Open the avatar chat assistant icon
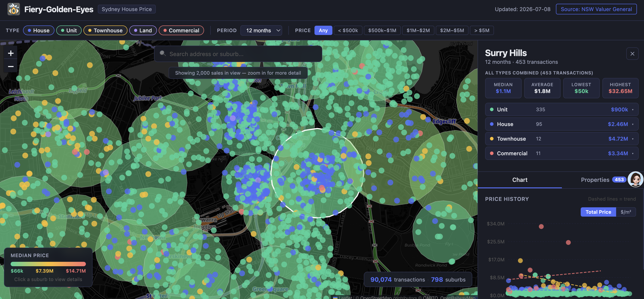 point(635,179)
